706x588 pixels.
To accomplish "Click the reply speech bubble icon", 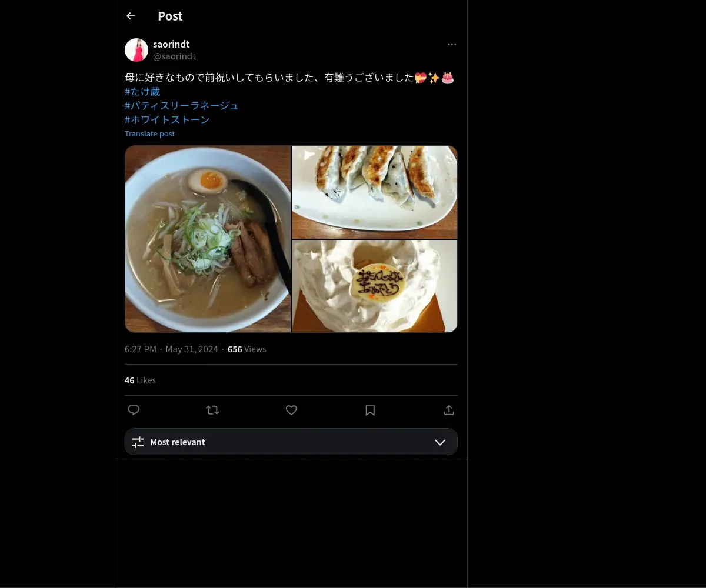I will tap(134, 410).
